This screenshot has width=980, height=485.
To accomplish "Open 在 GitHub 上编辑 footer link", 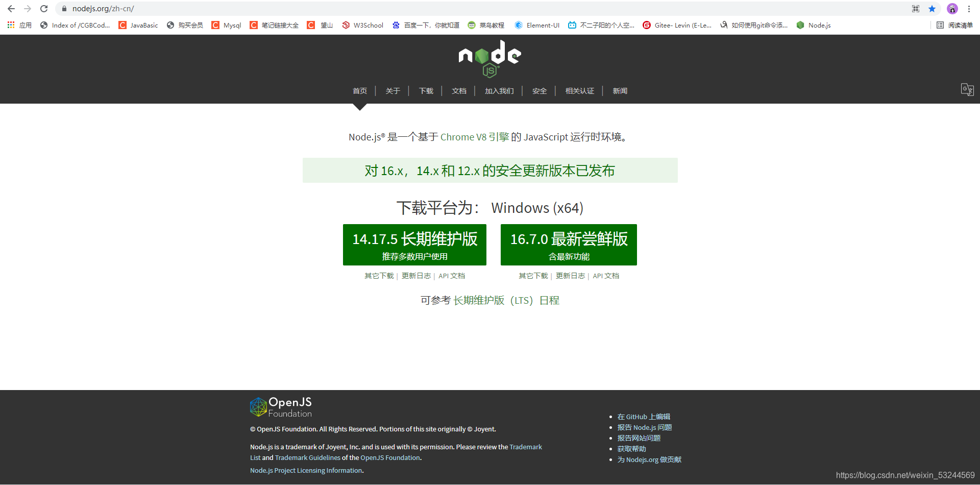I will (644, 417).
